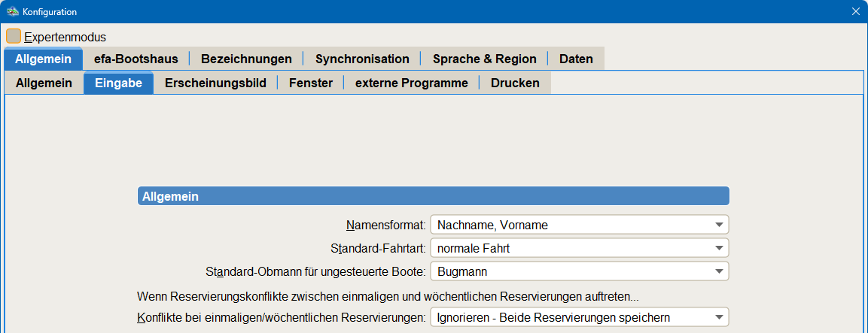Screen dimensions: 868x333
Task: Open the reservation conflicts dropdown
Action: [579, 317]
